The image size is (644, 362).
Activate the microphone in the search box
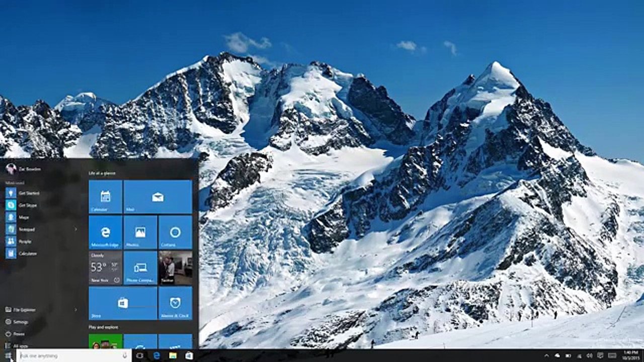click(x=125, y=355)
